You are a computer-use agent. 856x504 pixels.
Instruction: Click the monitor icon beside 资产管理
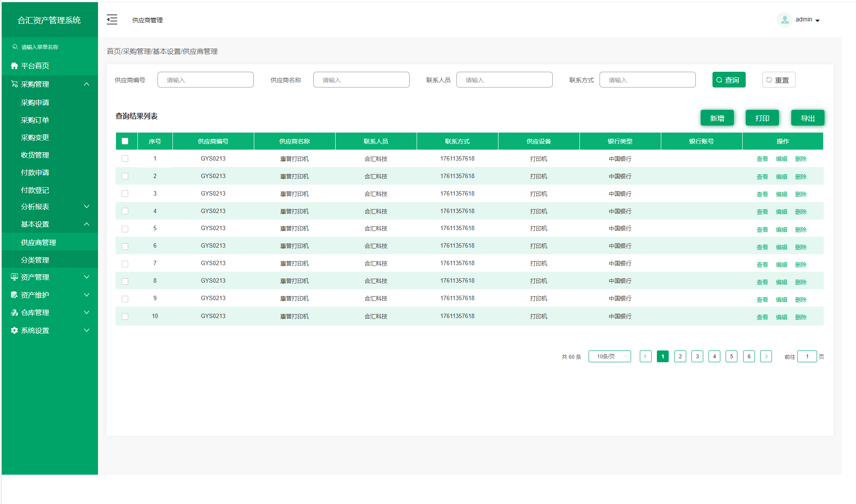[14, 277]
